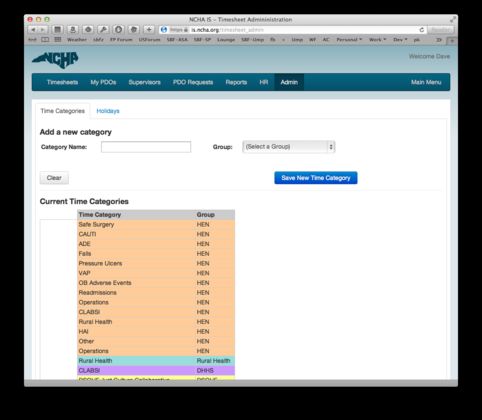
Task: Expand the Personal bookmarks folder
Action: (x=349, y=40)
